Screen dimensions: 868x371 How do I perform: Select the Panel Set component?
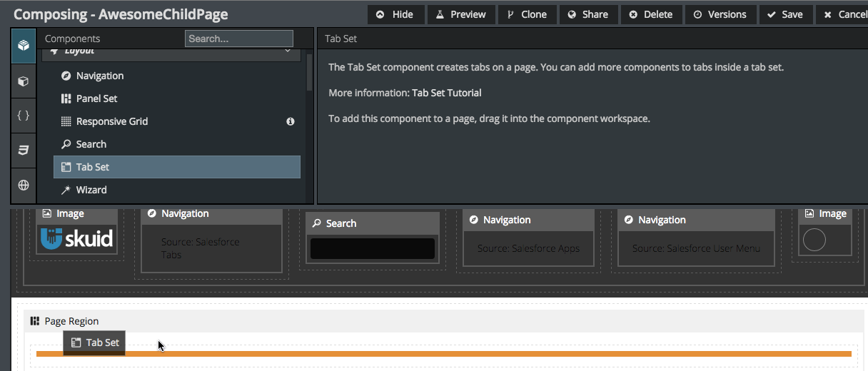(96, 98)
